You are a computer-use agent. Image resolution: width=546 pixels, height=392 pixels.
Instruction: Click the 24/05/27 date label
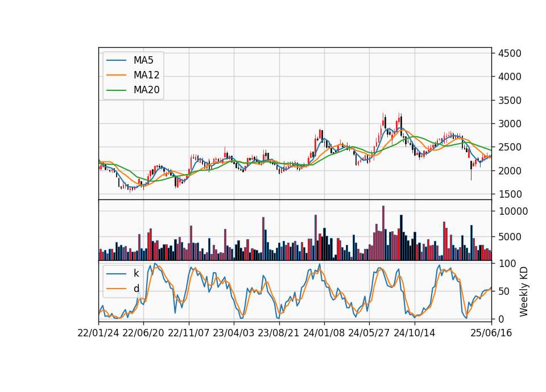coord(369,333)
